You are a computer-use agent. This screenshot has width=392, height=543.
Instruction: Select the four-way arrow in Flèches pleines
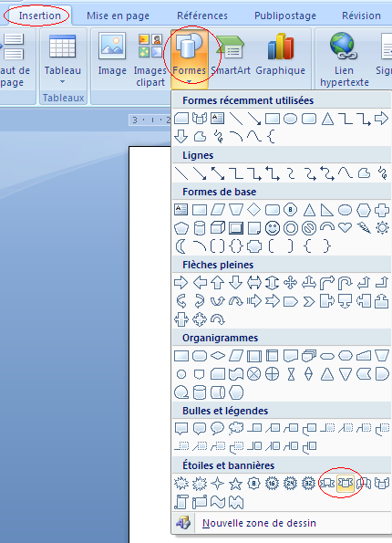(290, 283)
